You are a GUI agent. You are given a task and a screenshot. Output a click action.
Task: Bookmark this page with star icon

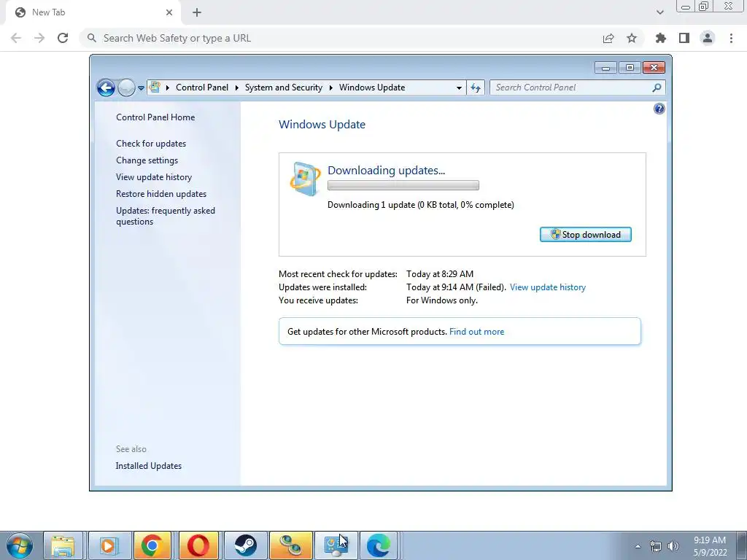click(632, 38)
